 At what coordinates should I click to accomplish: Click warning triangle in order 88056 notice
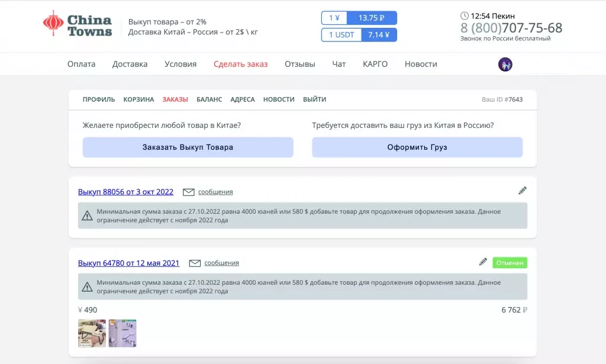pyautogui.click(x=88, y=215)
